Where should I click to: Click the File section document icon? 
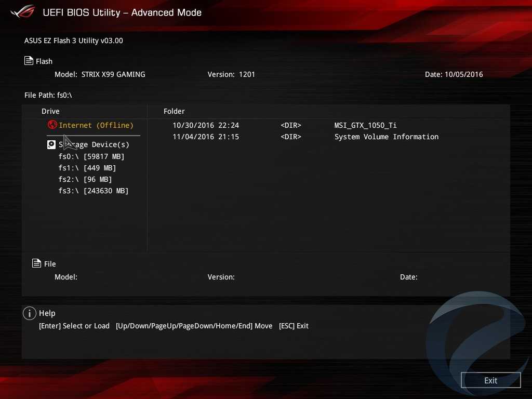tap(36, 263)
